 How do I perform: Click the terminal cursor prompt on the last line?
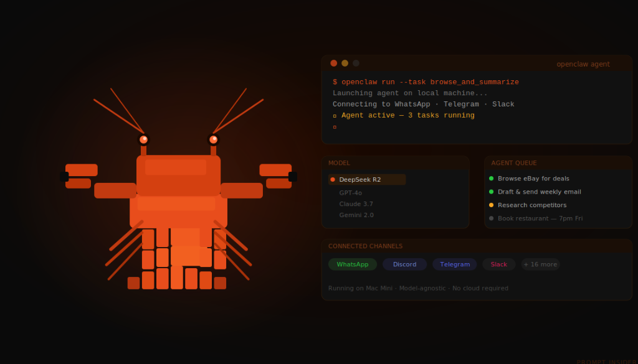coord(335,127)
